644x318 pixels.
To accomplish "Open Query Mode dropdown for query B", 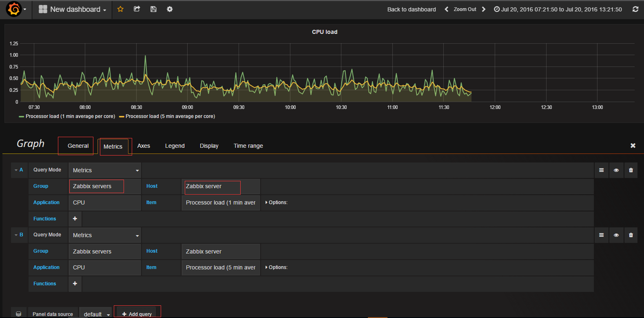I will [x=105, y=235].
